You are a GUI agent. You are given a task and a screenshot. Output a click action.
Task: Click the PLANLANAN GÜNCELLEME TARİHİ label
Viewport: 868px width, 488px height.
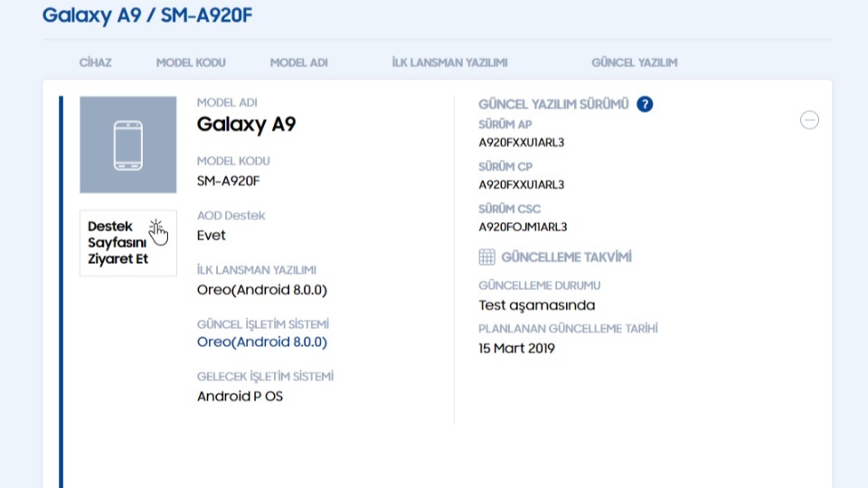click(568, 328)
